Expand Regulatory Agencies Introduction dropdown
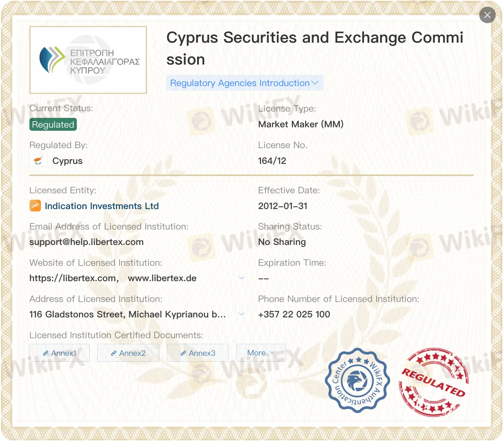This screenshot has height=444, width=504. point(244,83)
